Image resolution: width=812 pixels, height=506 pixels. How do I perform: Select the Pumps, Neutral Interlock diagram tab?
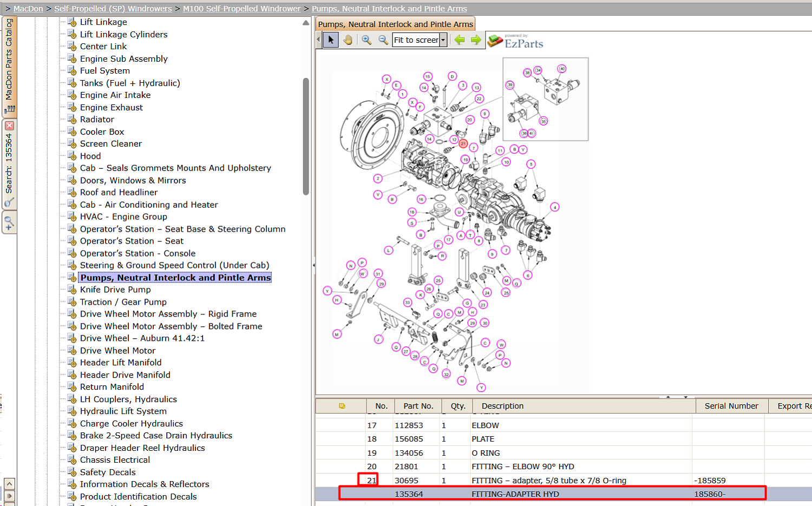[x=396, y=24]
